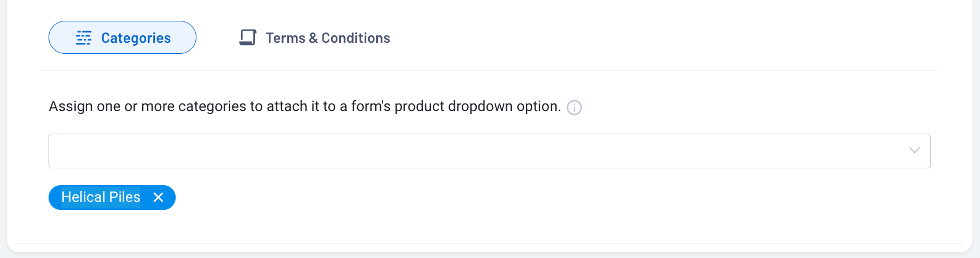Open the tooltip for the product dropdown option
The height and width of the screenshot is (258, 980).
(574, 108)
